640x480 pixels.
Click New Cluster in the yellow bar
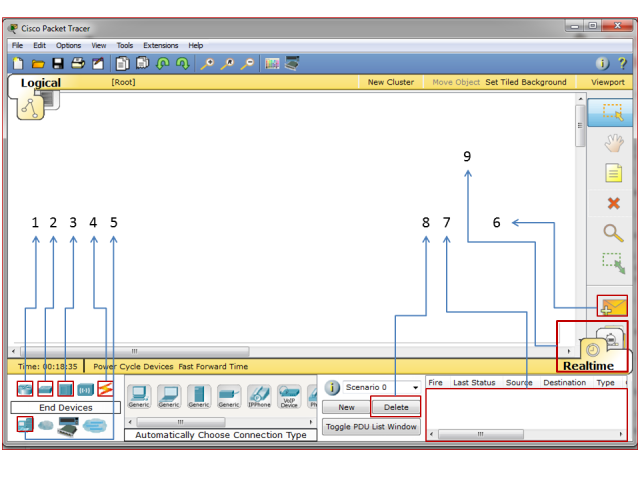pos(391,82)
